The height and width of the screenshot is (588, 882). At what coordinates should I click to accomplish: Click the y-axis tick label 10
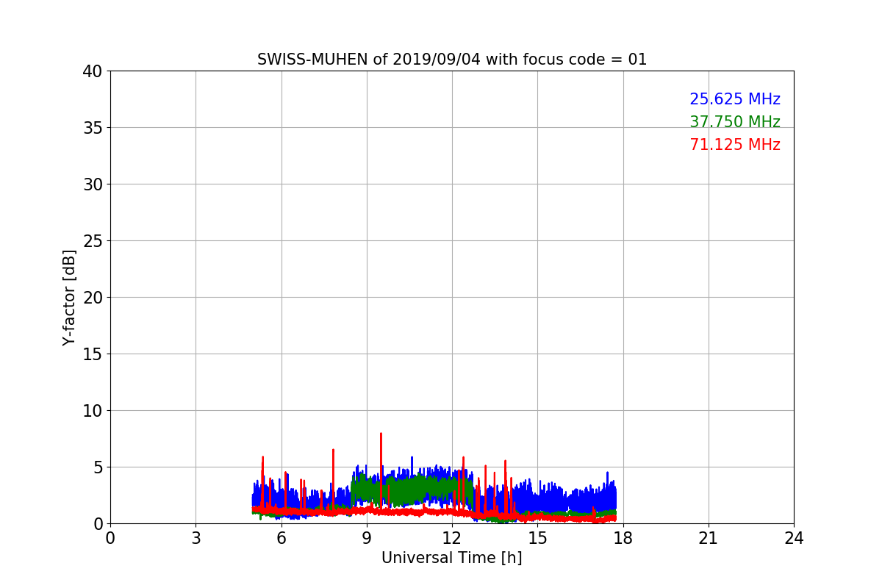[x=93, y=411]
